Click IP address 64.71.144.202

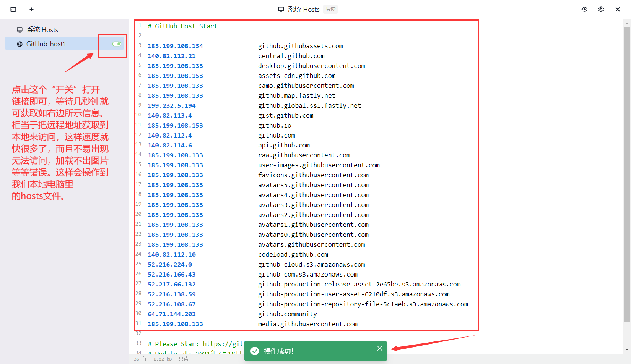(172, 314)
